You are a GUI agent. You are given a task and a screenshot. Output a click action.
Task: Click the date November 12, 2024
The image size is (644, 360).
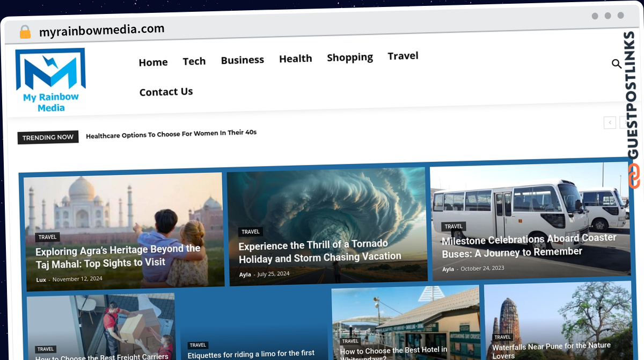pos(77,279)
